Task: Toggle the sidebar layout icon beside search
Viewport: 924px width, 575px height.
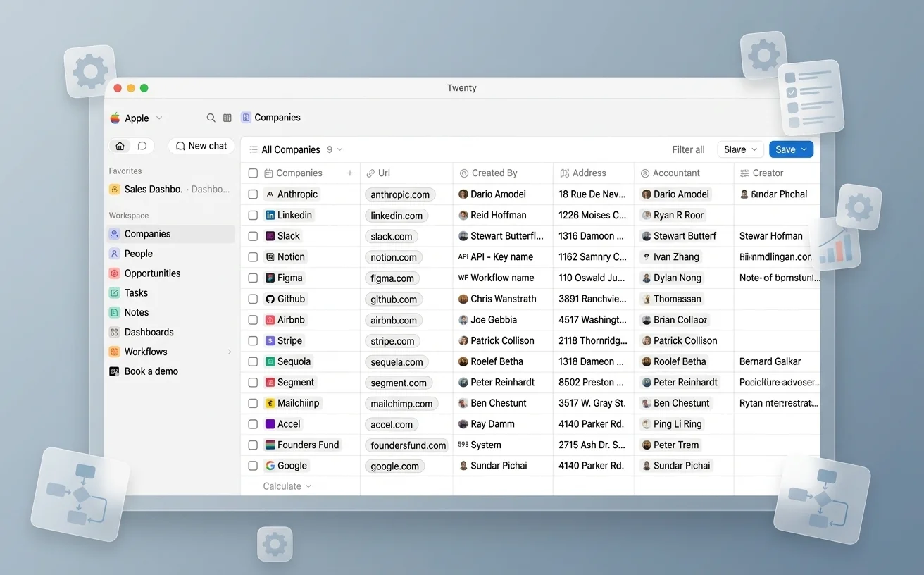Action: (227, 118)
